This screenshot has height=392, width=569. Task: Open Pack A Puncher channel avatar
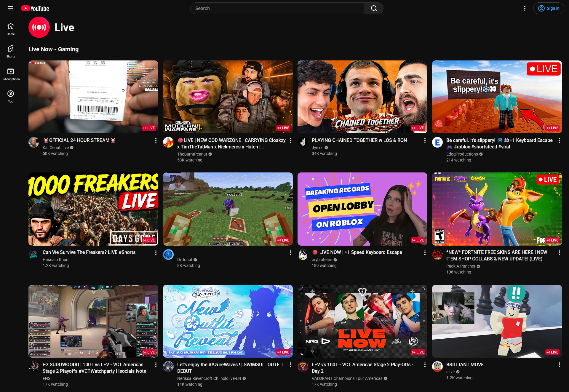(x=437, y=254)
